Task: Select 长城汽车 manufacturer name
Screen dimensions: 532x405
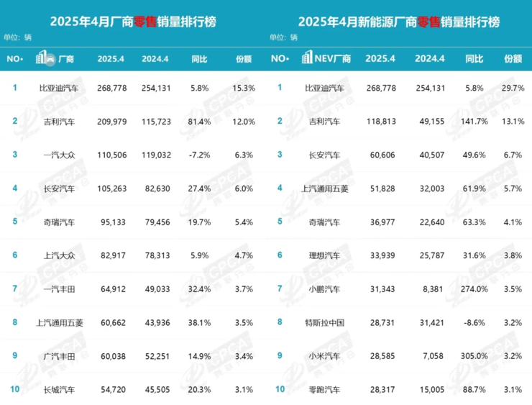Action: point(59,390)
